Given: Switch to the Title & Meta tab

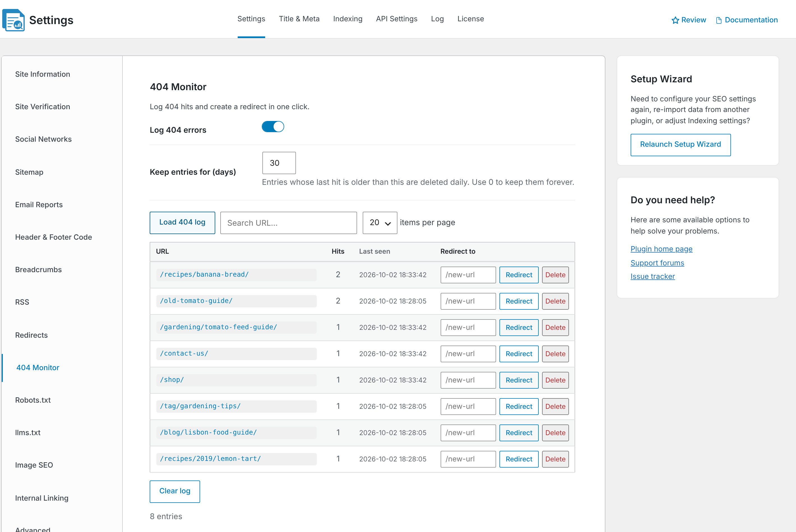Looking at the screenshot, I should (x=299, y=19).
